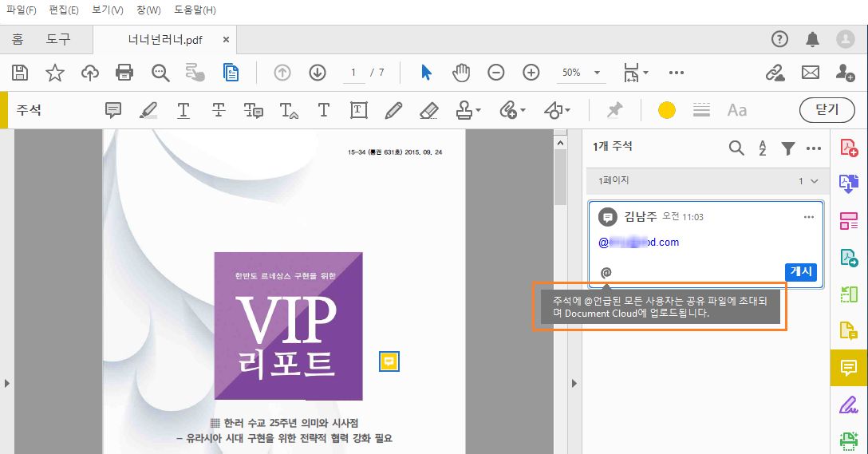Image resolution: width=868 pixels, height=454 pixels.
Task: Collapse the right comment pane arrow
Action: coord(574,383)
